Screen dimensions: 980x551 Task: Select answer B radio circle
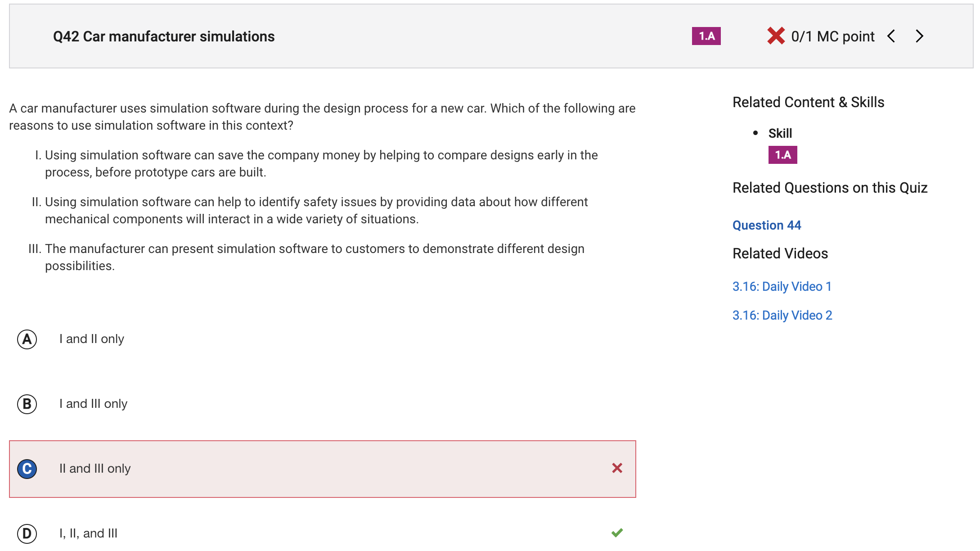pos(27,404)
